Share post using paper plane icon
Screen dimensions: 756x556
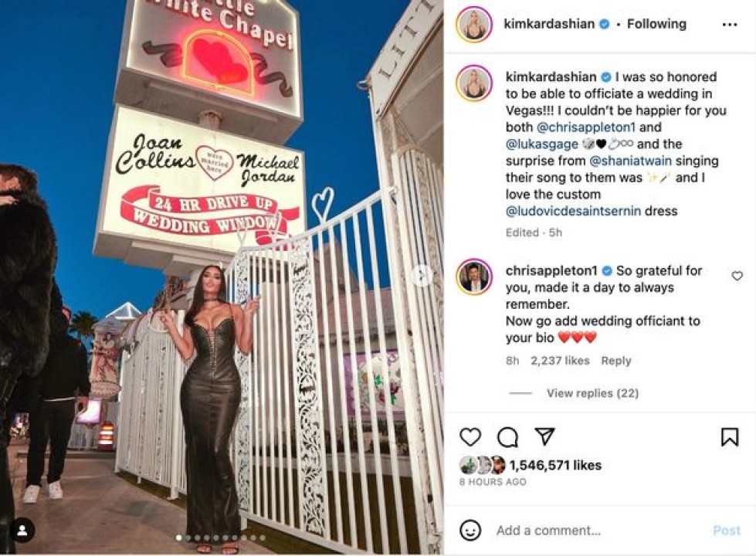coord(545,436)
